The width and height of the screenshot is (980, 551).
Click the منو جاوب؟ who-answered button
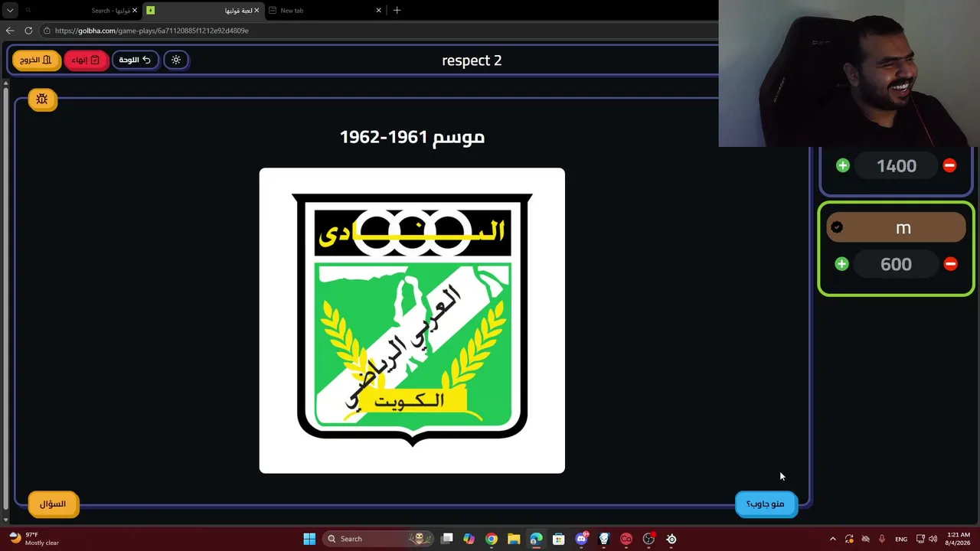point(766,504)
